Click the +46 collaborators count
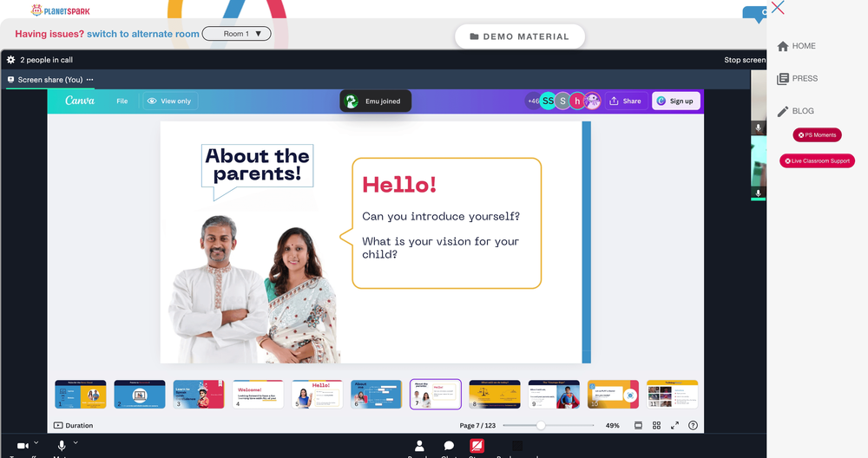Screen dimensions: 868x458 pos(533,101)
